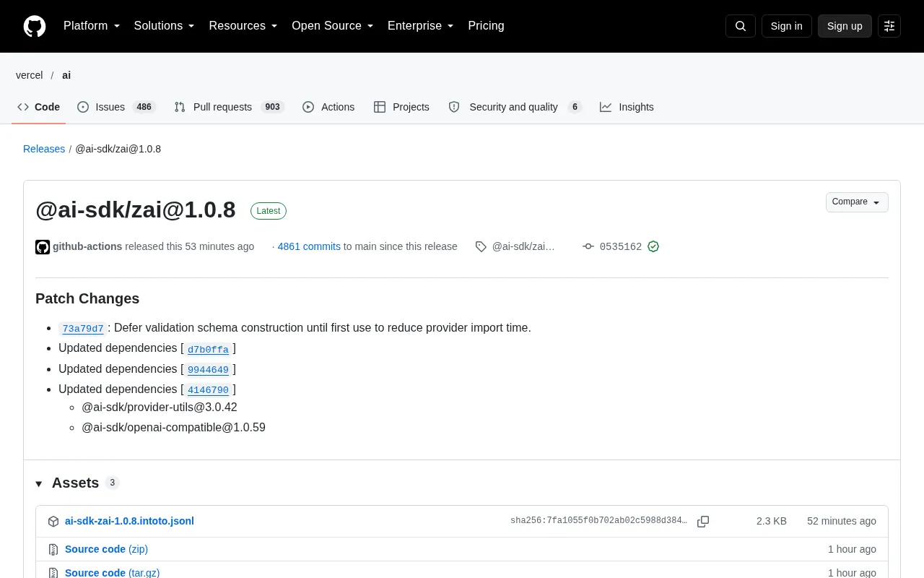Click the green verified check icon
This screenshot has height=578, width=924.
[653, 246]
